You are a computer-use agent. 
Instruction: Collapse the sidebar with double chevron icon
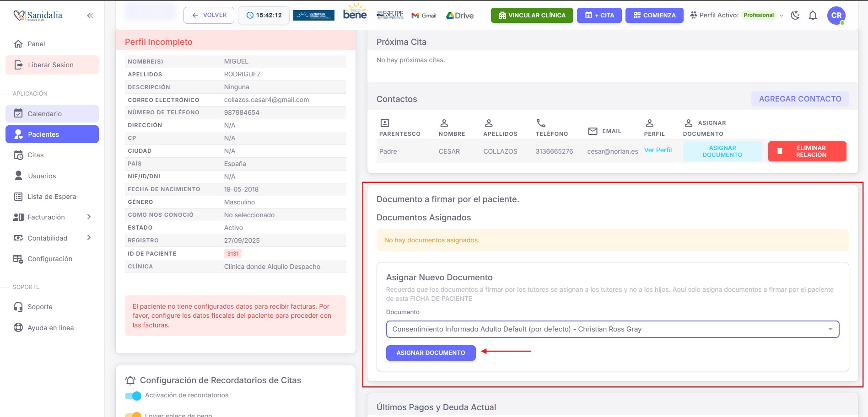90,16
